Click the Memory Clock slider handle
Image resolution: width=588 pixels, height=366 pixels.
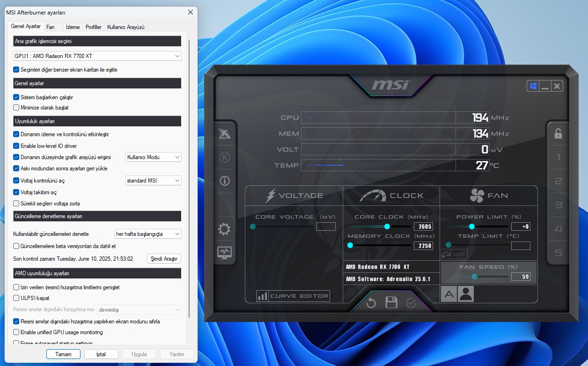click(350, 245)
